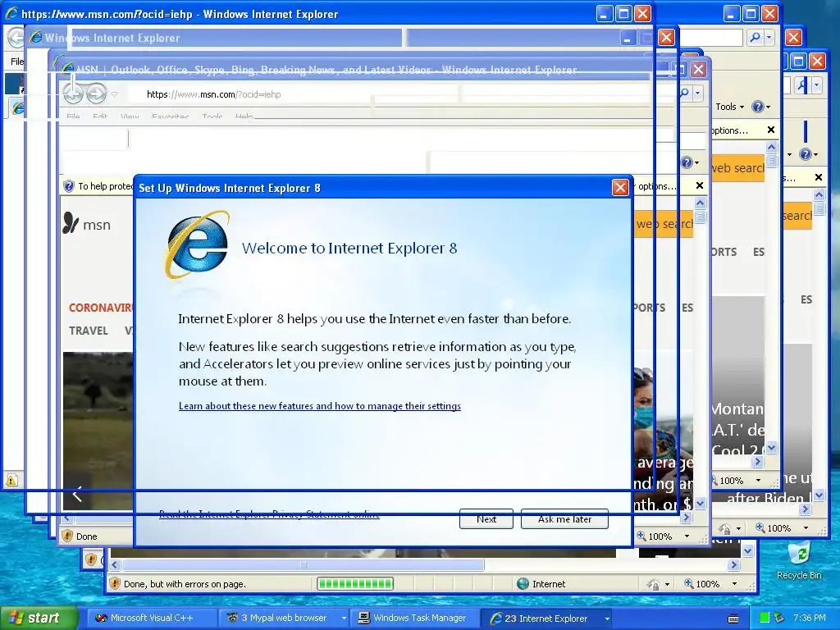Expand the help dropdown arrow in the MSN window
The image size is (840, 630).
coord(696,163)
